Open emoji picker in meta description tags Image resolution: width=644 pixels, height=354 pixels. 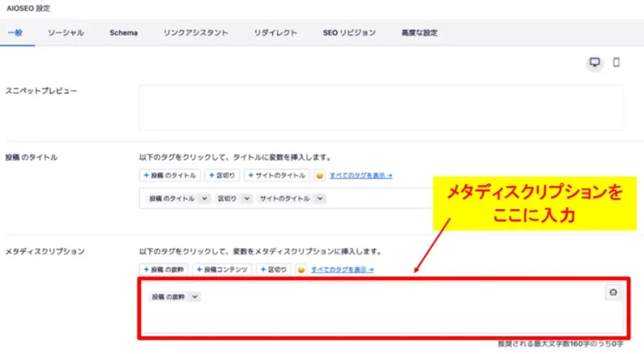coord(301,270)
